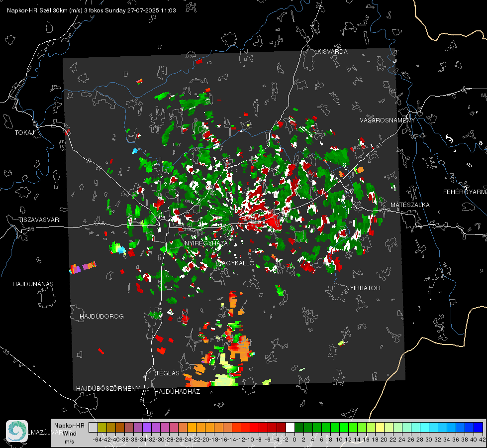Screen dimensions: 487x448
Task: Select the NAGYKÁLLÓ label on the map
Action: [x=236, y=263]
